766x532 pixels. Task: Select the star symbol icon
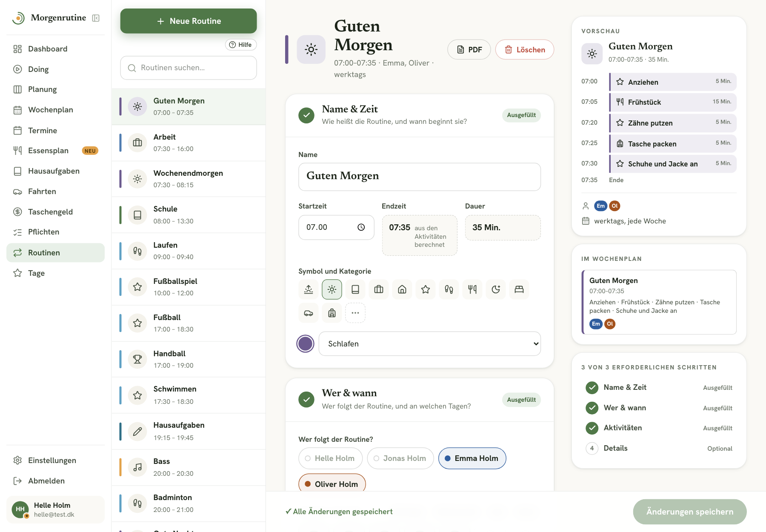tap(426, 289)
